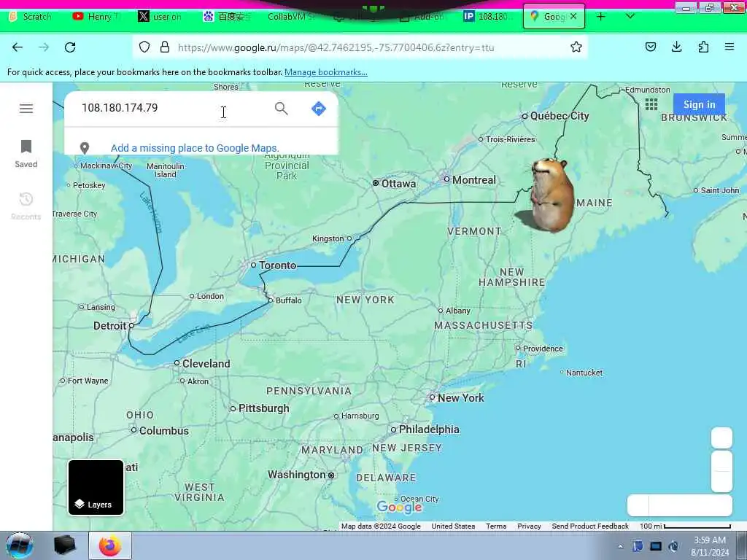
Task: Click the browser forward arrow
Action: [44, 47]
